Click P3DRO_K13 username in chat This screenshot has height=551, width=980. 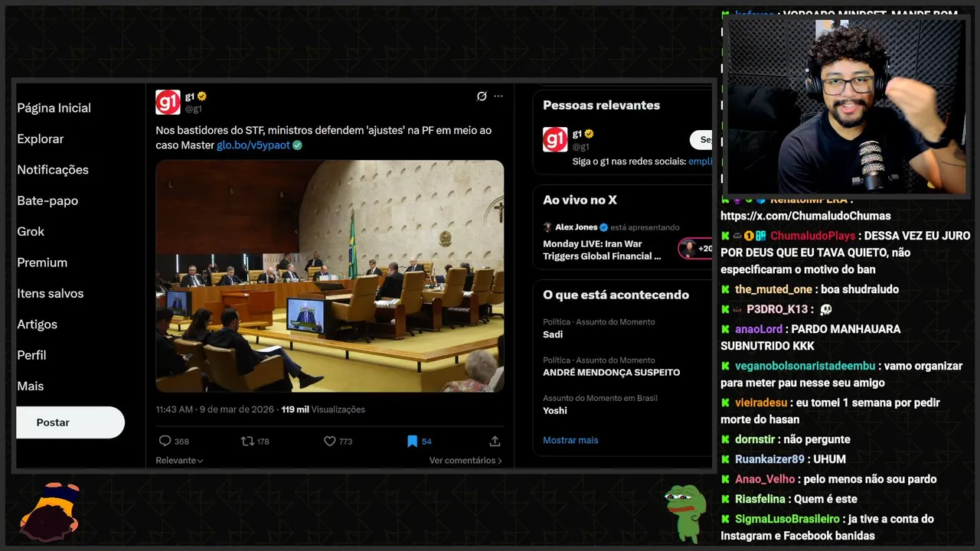click(x=777, y=309)
